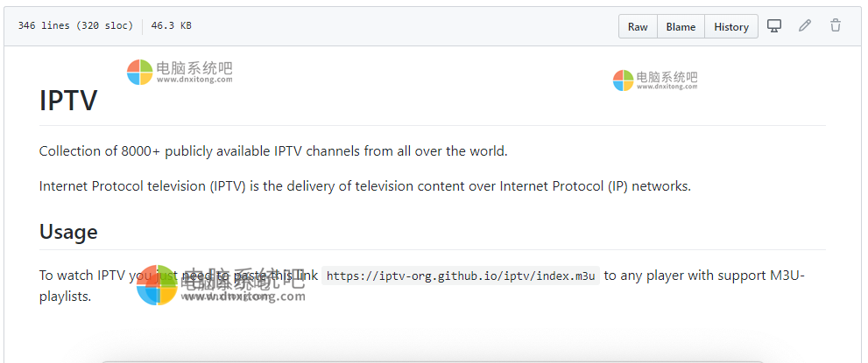This screenshot has width=868, height=363.
Task: Click www.dnxitong.com text under top-left watermark
Action: tap(194, 80)
